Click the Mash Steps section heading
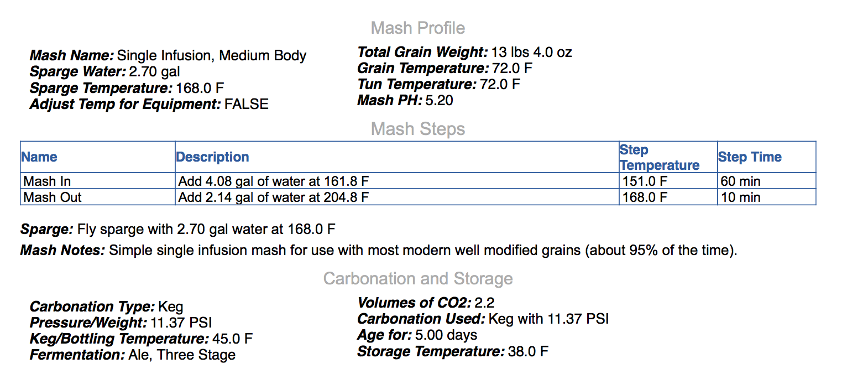The height and width of the screenshot is (374, 868). pos(417,129)
